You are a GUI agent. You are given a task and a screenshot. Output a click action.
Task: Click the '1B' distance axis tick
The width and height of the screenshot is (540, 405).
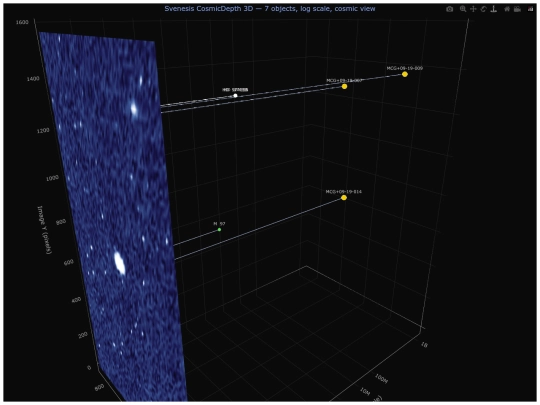tap(424, 344)
